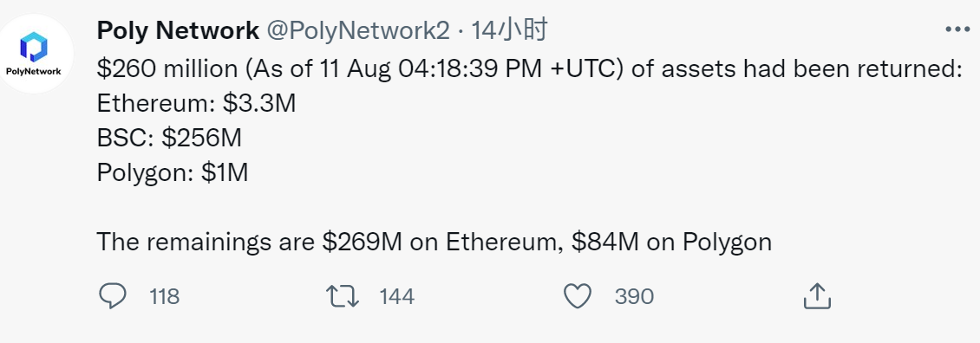
Task: Click the 144 retweet count
Action: pyautogui.click(x=397, y=296)
